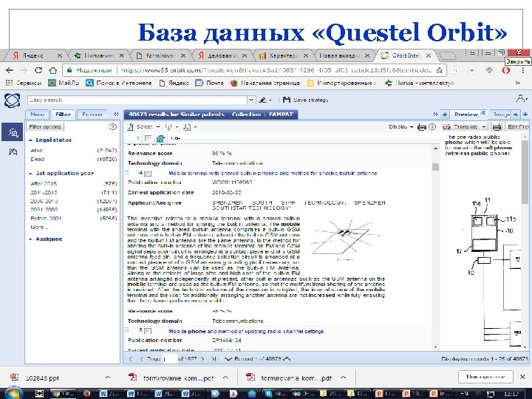Click the blue highlight icon near Title column
This screenshot has height=399, width=532.
click(160, 138)
